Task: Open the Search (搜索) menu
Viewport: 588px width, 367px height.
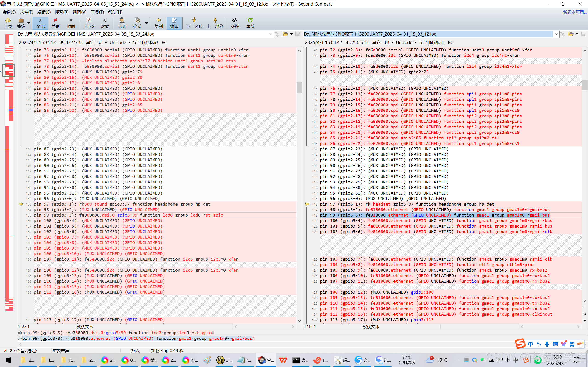Action: pyautogui.click(x=62, y=12)
